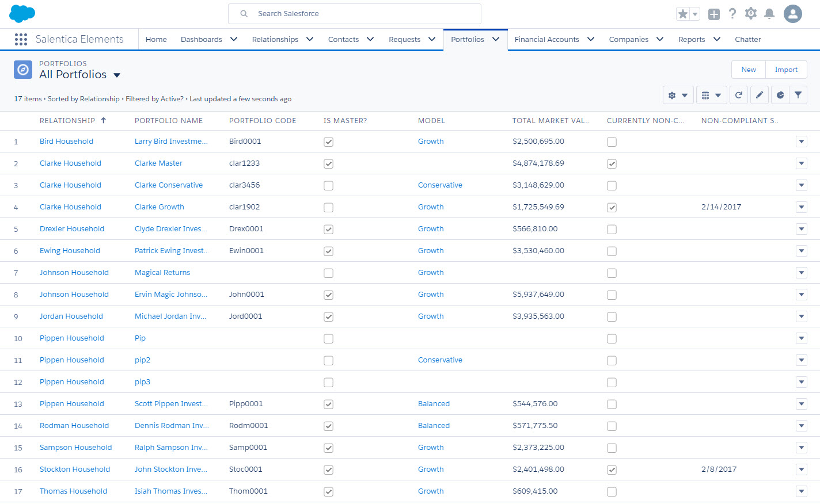Open the App Launcher grid icon
Image resolution: width=820 pixels, height=504 pixels.
pyautogui.click(x=21, y=39)
